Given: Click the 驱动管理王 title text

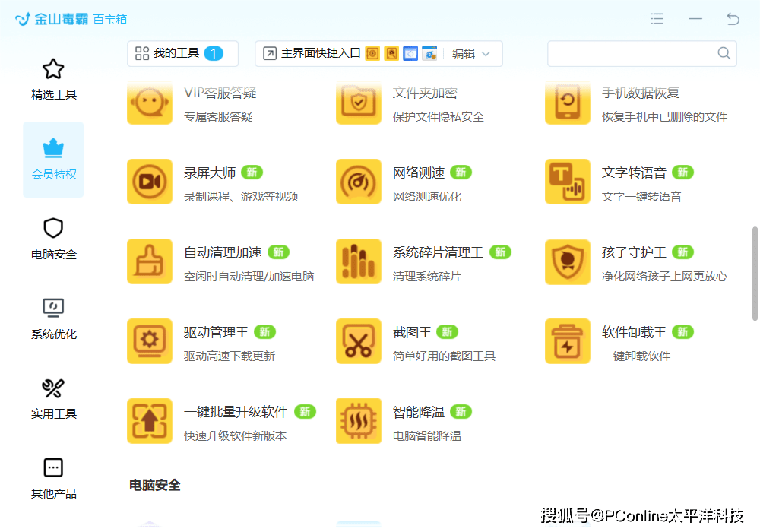Looking at the screenshot, I should tap(216, 332).
